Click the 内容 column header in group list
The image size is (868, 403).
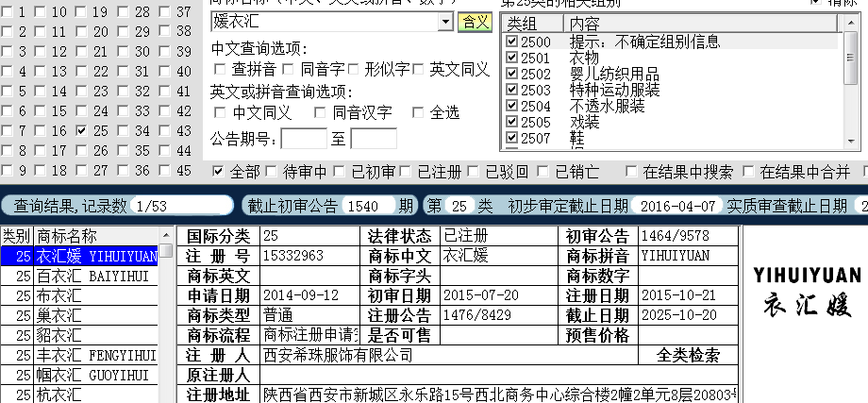tap(585, 23)
